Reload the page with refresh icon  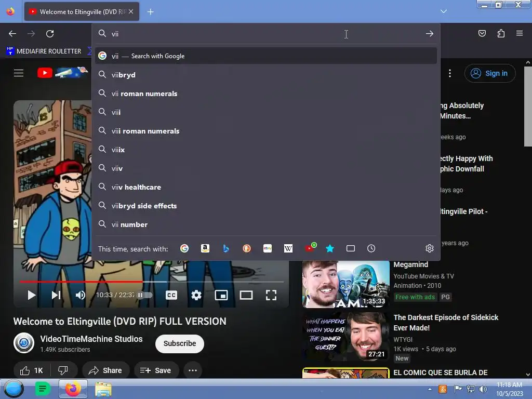pos(50,34)
